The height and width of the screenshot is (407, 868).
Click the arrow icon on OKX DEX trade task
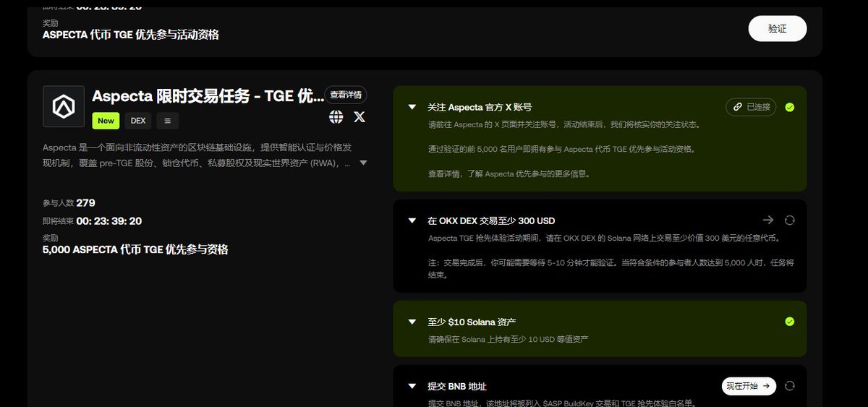pyautogui.click(x=768, y=220)
